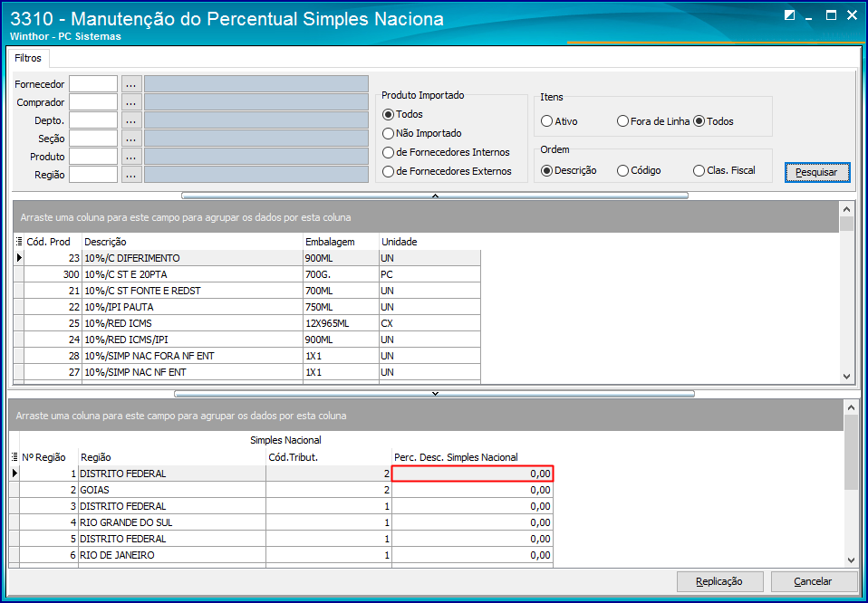This screenshot has width=868, height=603.
Task: Select row 10%/C DIFERIMENTO
Action: coord(246,258)
